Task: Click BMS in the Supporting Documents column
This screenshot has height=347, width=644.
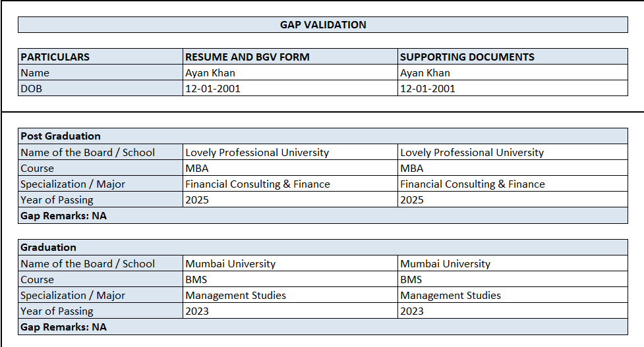Action: (x=411, y=280)
